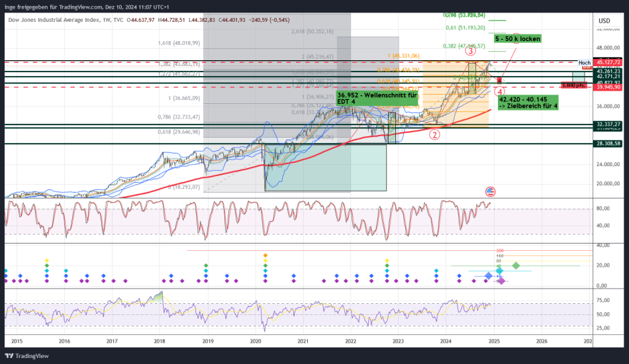Image resolution: width=629 pixels, height=364 pixels.
Task: Select the '36.952 - Wellenschnitt für EDT 4' label
Action: (376, 98)
